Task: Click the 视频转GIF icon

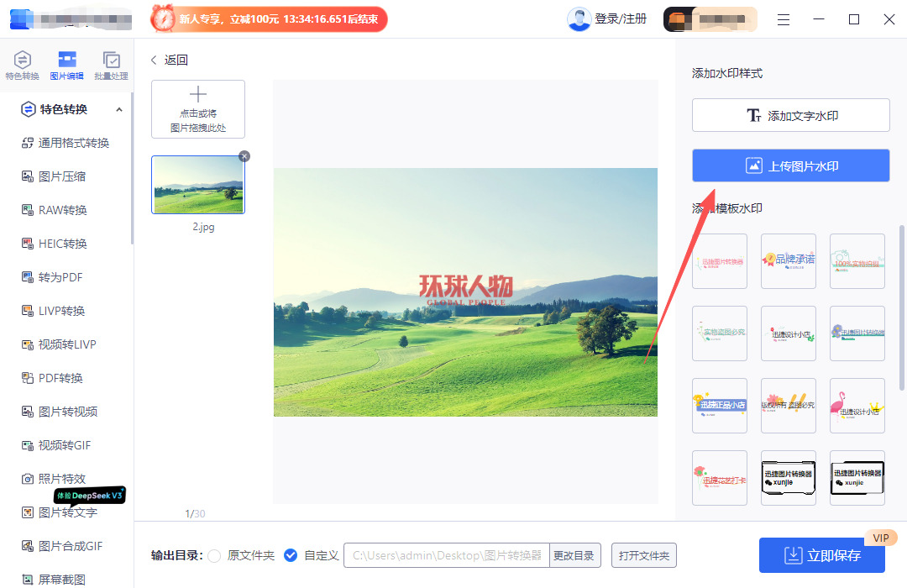Action: (27, 445)
